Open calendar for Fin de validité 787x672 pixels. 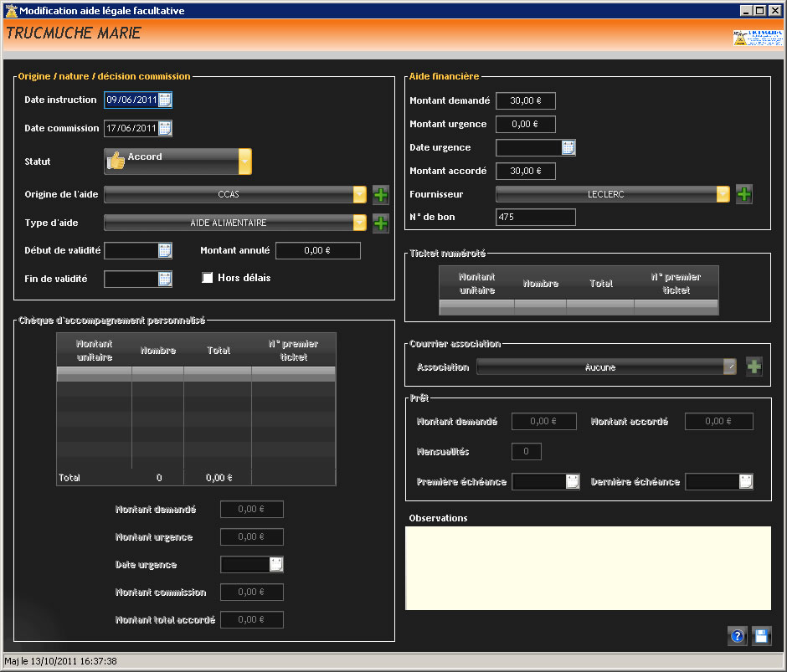165,279
